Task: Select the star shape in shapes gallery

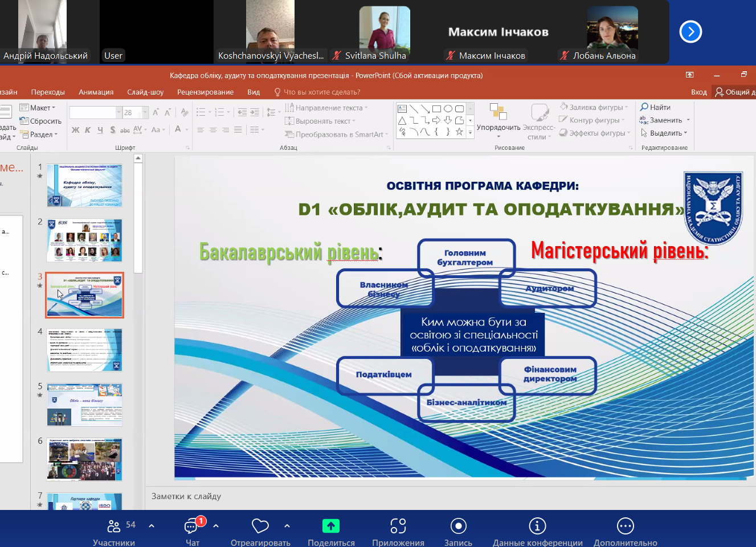Action: (x=459, y=132)
